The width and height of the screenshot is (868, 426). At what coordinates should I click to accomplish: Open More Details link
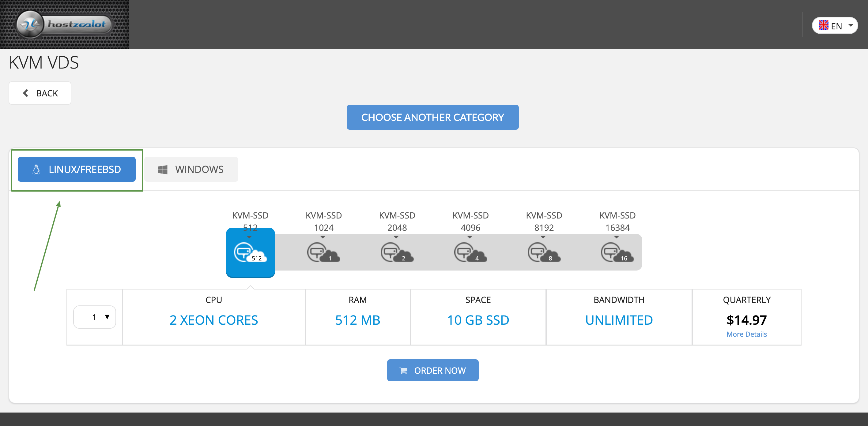pyautogui.click(x=747, y=334)
